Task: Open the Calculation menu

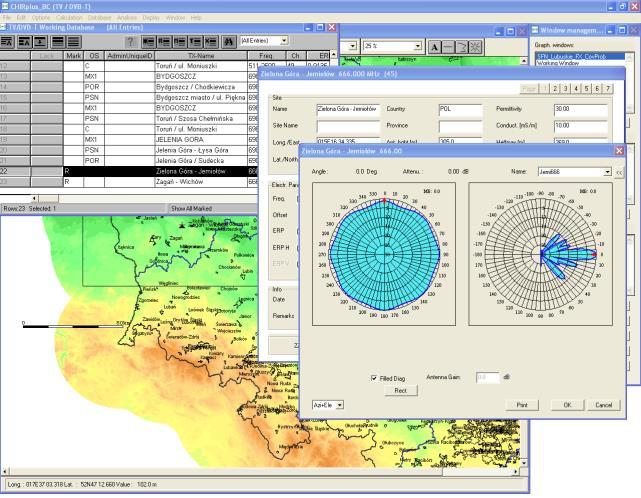Action: coord(69,18)
